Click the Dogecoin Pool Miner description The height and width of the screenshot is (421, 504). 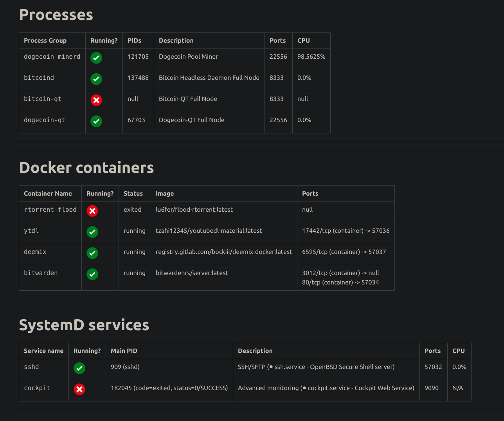point(188,57)
